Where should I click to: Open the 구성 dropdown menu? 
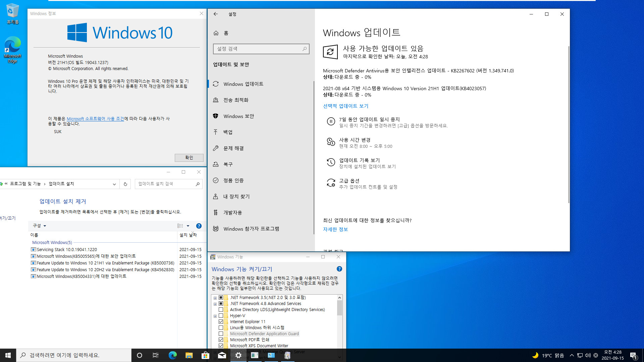click(39, 226)
